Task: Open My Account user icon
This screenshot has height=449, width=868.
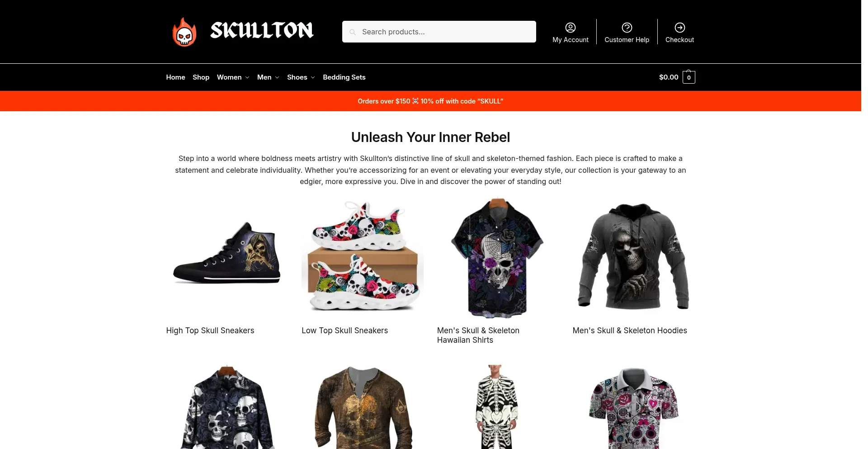Action: (x=571, y=28)
